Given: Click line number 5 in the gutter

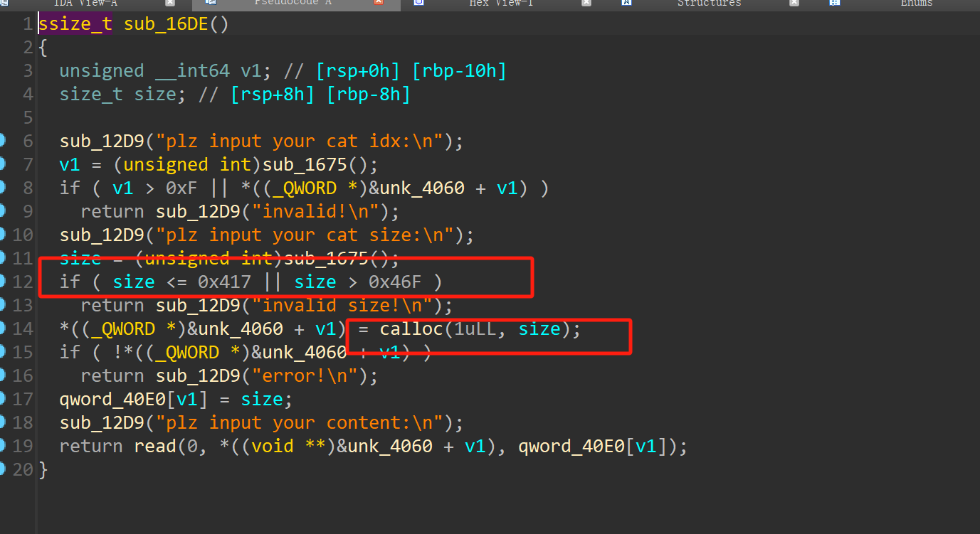Looking at the screenshot, I should (28, 118).
